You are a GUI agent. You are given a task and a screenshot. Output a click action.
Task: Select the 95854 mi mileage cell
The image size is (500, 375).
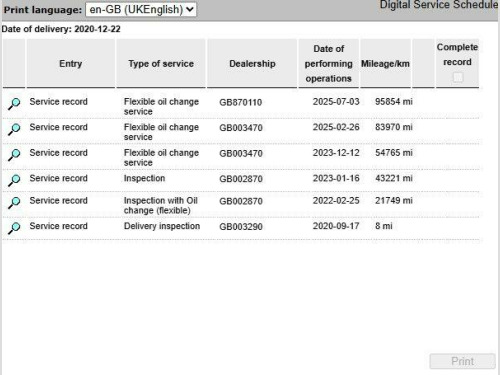coord(394,102)
